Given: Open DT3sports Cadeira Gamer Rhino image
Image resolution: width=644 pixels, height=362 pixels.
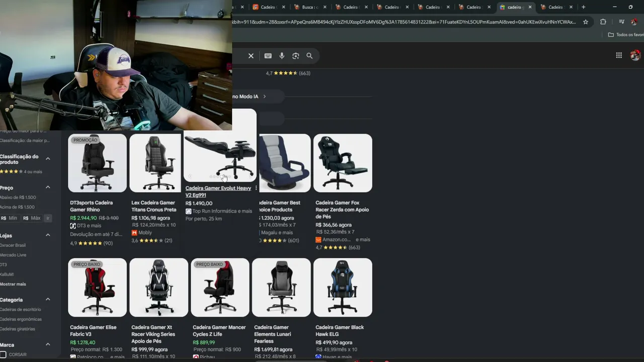Looking at the screenshot, I should (x=97, y=163).
